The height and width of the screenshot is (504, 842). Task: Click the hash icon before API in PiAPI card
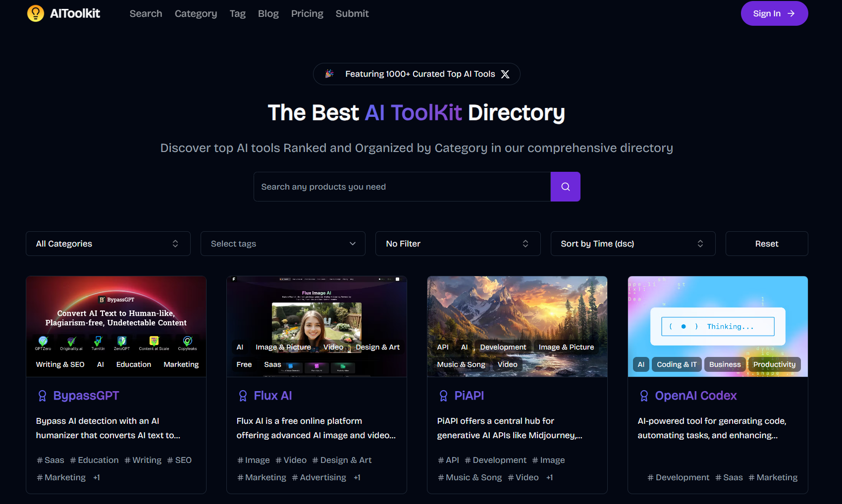coord(441,460)
